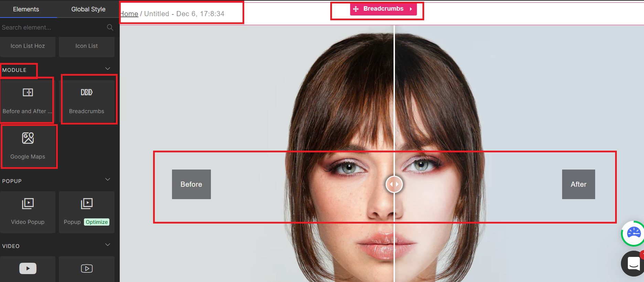The width and height of the screenshot is (644, 282).
Task: Expand the arrow on Breadcrumbs tag
Action: (x=411, y=9)
